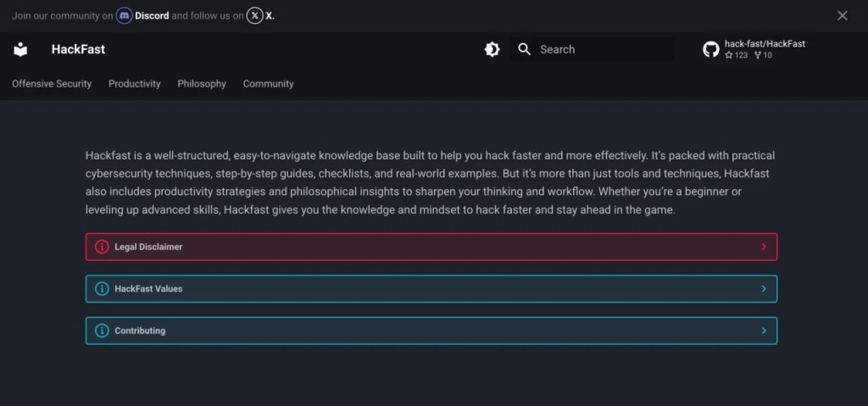Toggle the light/dark theme switch

coord(492,49)
